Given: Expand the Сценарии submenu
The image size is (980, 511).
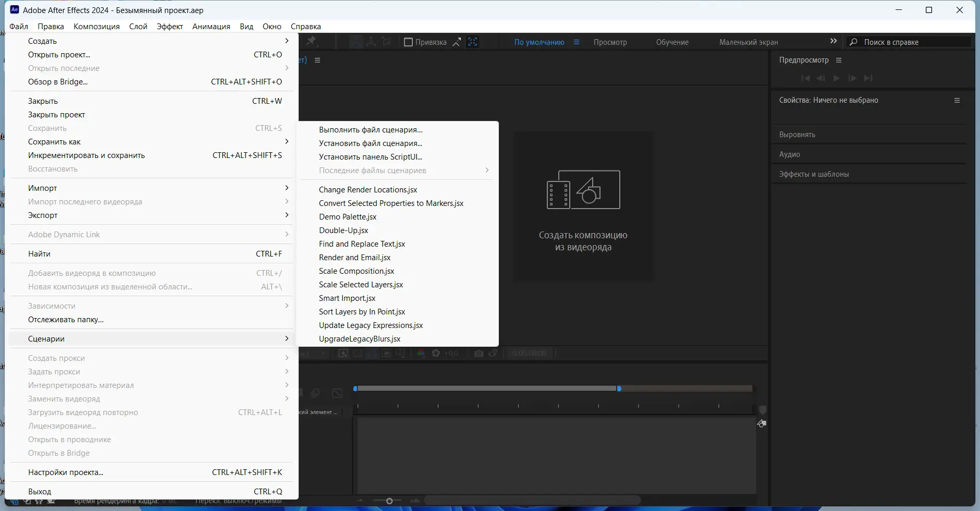Looking at the screenshot, I should pyautogui.click(x=287, y=339).
